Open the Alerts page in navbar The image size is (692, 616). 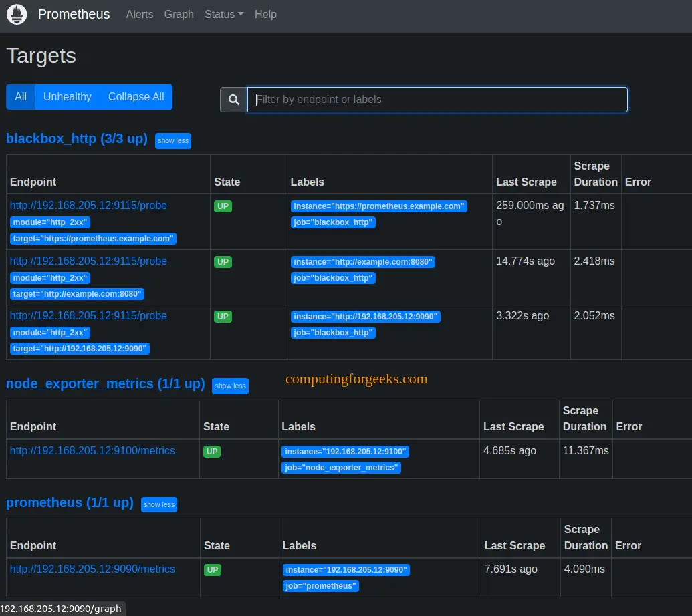[139, 14]
